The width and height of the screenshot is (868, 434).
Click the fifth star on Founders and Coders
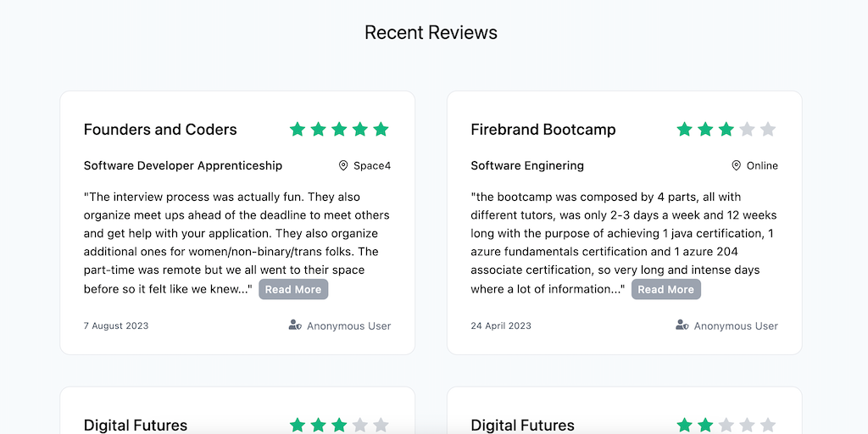point(381,130)
